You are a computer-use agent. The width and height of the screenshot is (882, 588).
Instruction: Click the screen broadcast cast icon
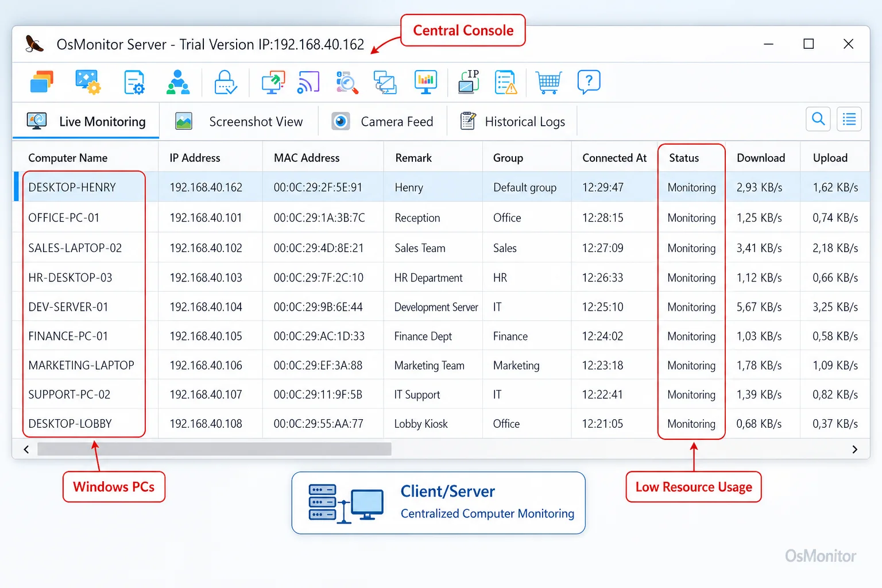(308, 82)
